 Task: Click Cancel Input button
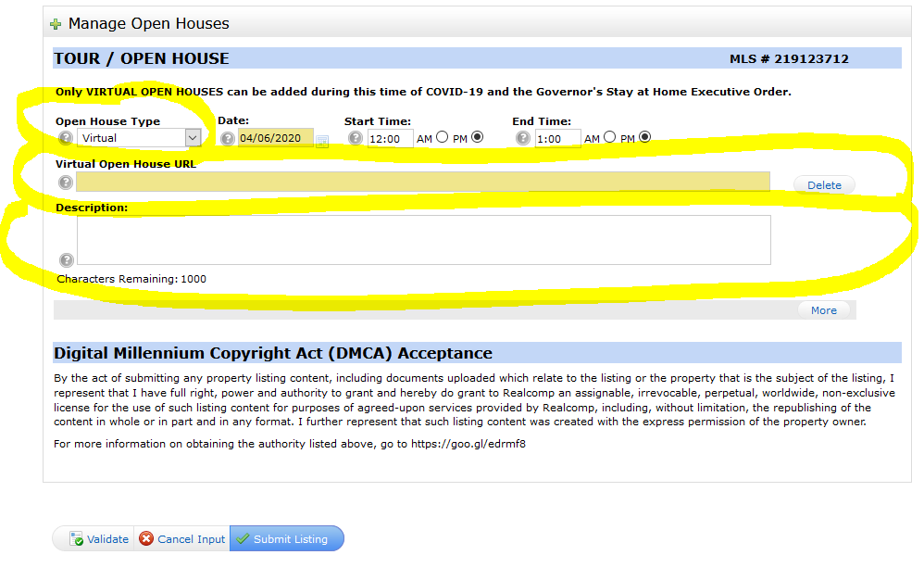[x=182, y=539]
